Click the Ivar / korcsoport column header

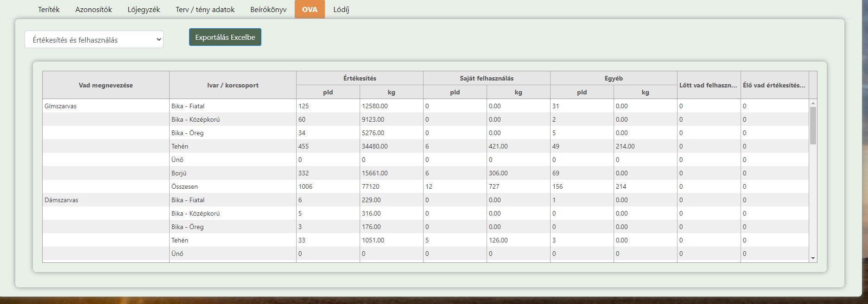233,85
